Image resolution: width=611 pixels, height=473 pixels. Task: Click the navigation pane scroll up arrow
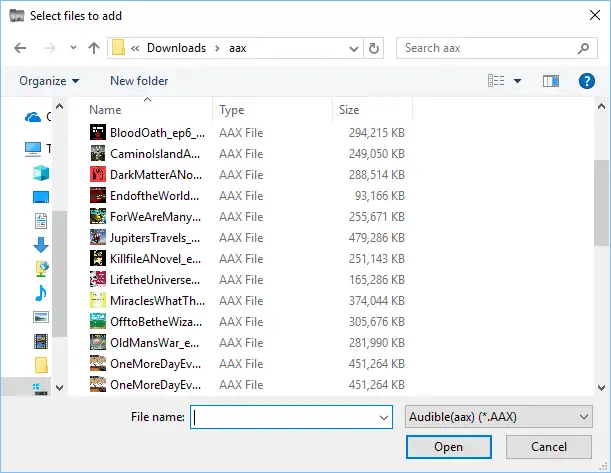[60, 106]
